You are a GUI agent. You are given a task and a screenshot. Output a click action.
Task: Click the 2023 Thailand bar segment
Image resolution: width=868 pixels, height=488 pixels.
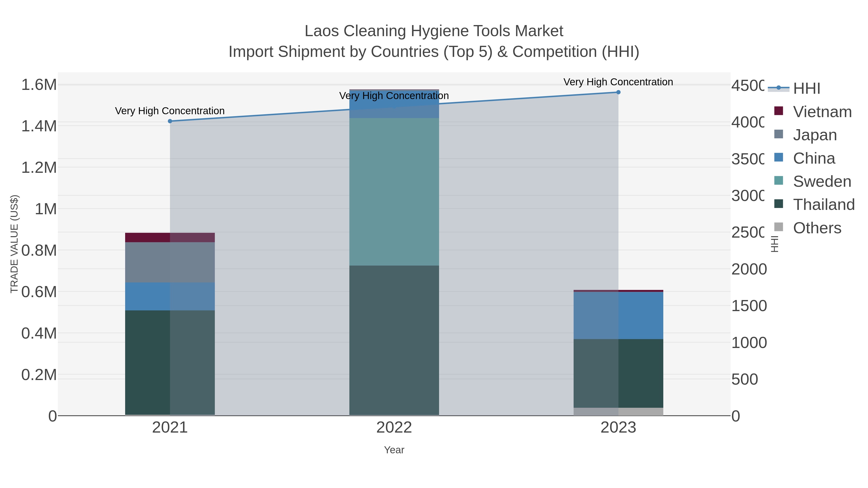[x=618, y=374]
